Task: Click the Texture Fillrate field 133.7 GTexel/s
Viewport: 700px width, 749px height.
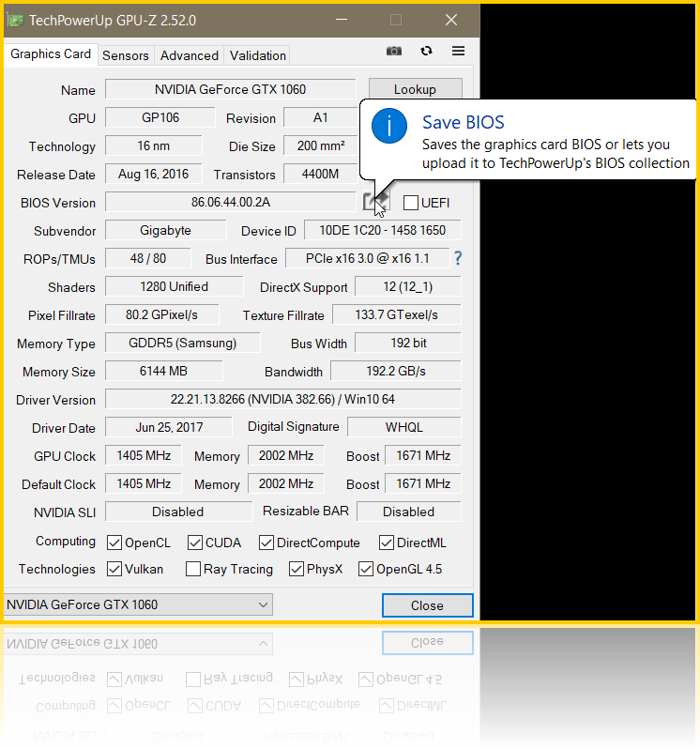Action: (x=396, y=314)
